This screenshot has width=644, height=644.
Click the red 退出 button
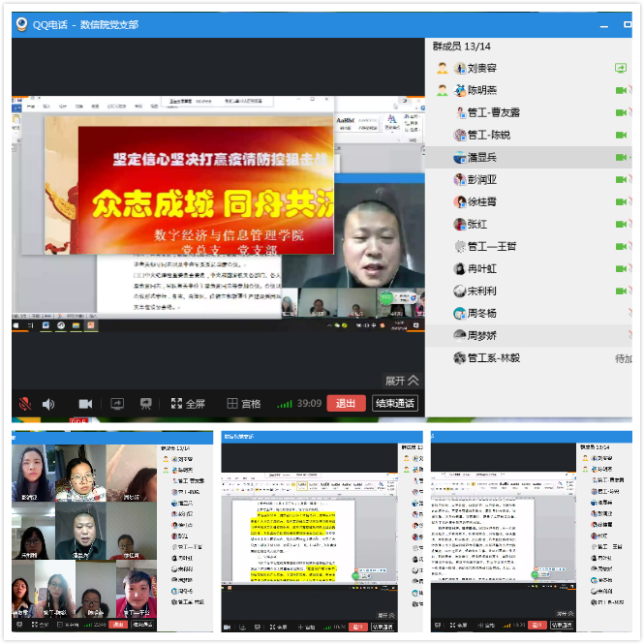[346, 403]
